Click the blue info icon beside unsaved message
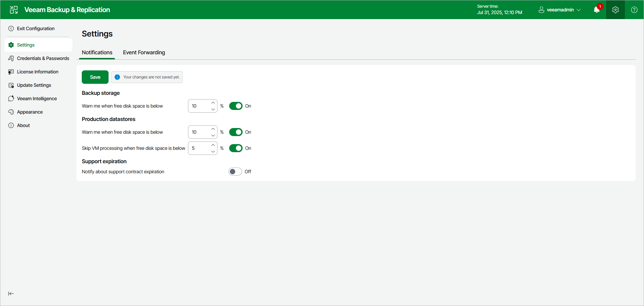This screenshot has width=644, height=306. click(x=117, y=77)
